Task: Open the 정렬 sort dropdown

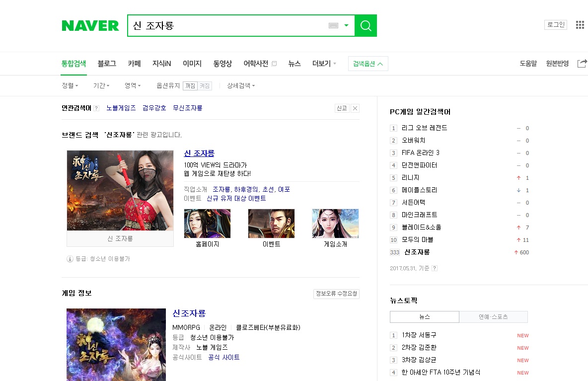Action: 70,85
